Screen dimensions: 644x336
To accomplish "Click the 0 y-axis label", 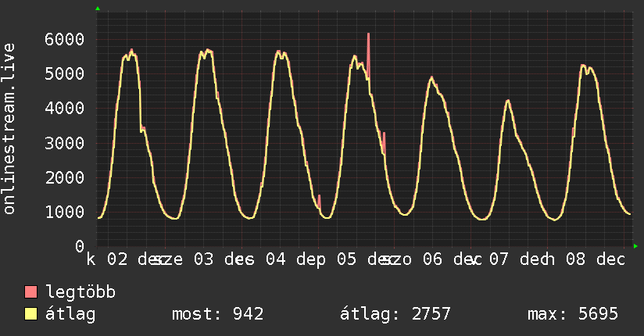I will pos(80,246).
